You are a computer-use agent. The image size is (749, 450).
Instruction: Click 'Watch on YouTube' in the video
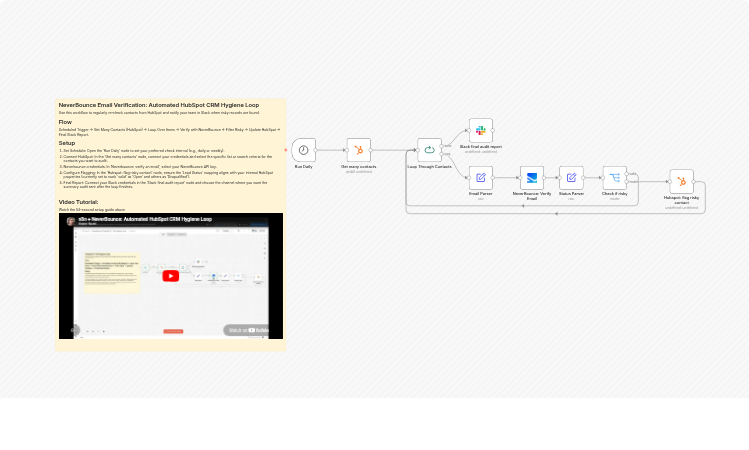click(x=248, y=330)
